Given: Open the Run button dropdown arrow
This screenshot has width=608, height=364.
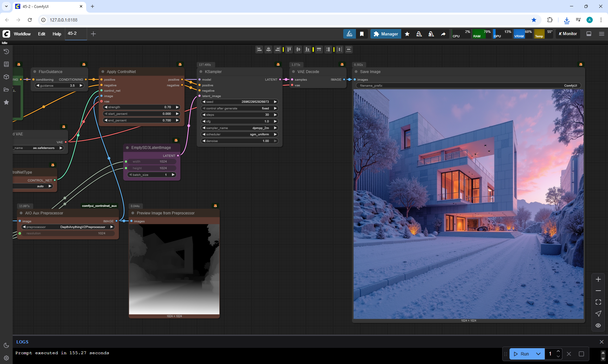Looking at the screenshot, I should pos(538,354).
